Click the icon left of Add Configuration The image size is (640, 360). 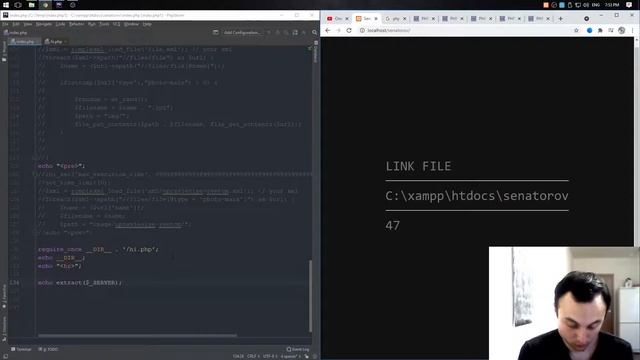tap(216, 32)
